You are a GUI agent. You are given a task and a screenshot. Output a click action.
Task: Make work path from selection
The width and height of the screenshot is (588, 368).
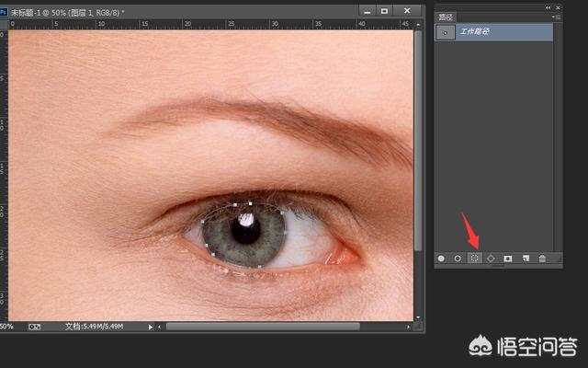click(x=491, y=259)
